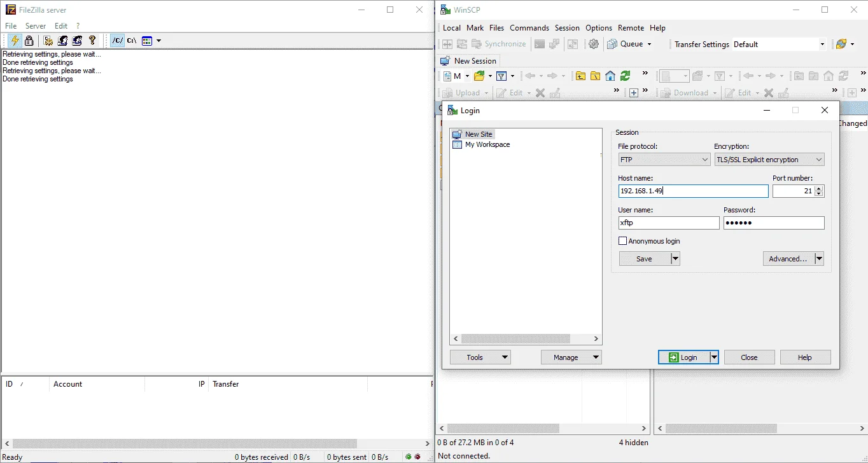Viewport: 868px width, 463px height.
Task: Click the Advanced... button
Action: (x=788, y=259)
